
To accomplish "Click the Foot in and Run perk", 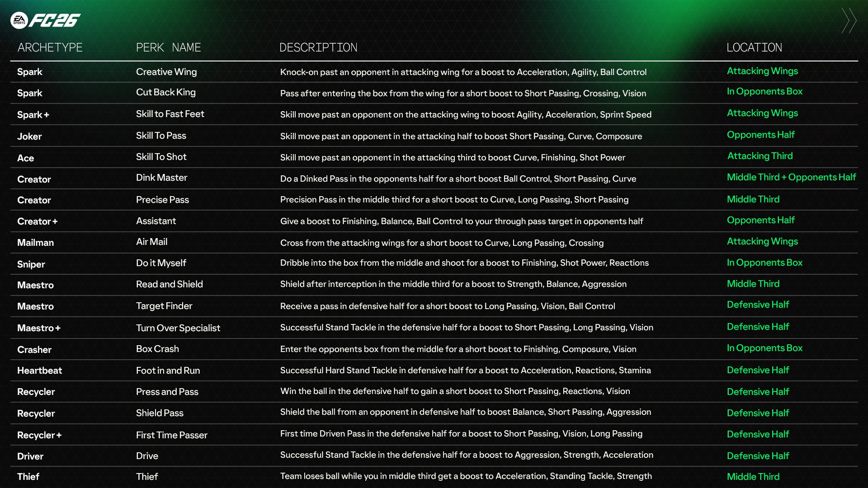I will click(x=168, y=371).
